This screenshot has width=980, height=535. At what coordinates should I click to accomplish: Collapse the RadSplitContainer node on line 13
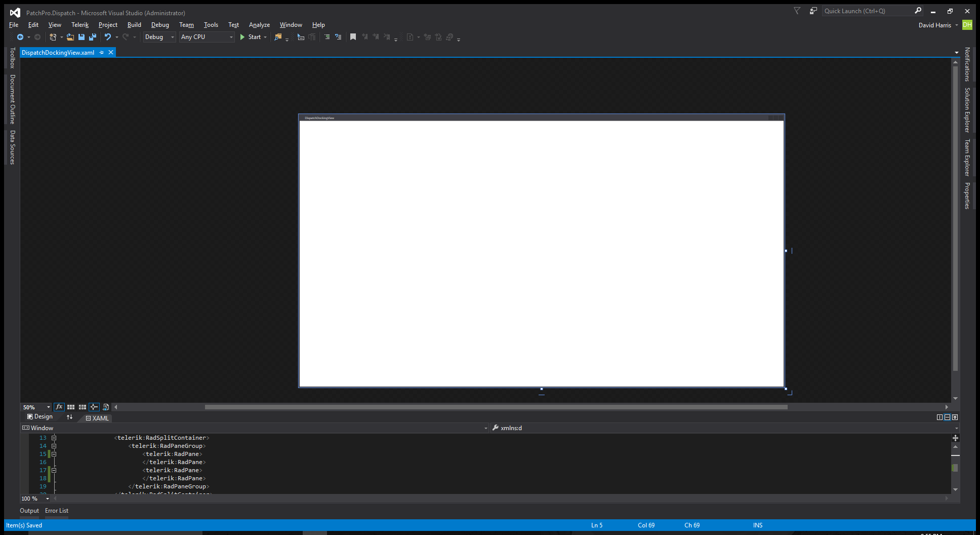click(54, 438)
